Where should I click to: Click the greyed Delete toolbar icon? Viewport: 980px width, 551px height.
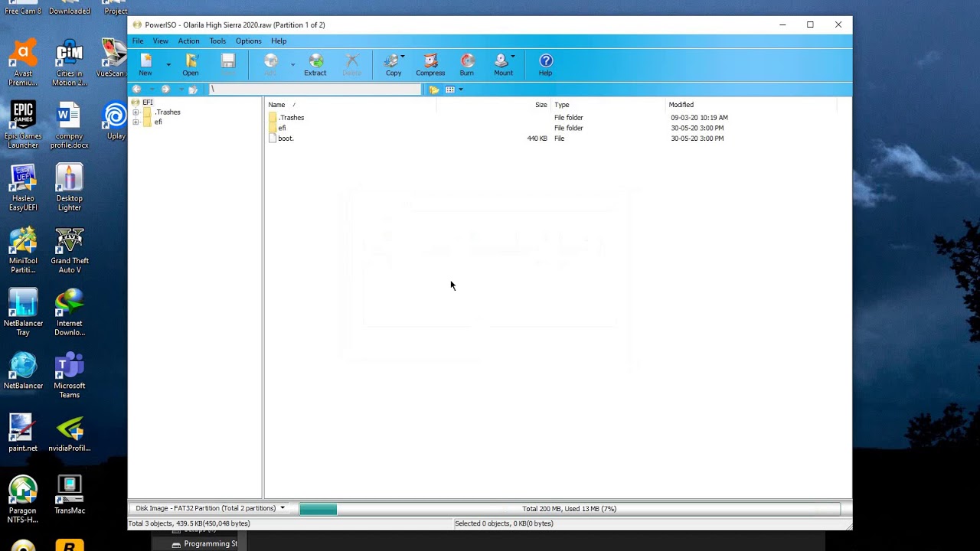tap(352, 64)
